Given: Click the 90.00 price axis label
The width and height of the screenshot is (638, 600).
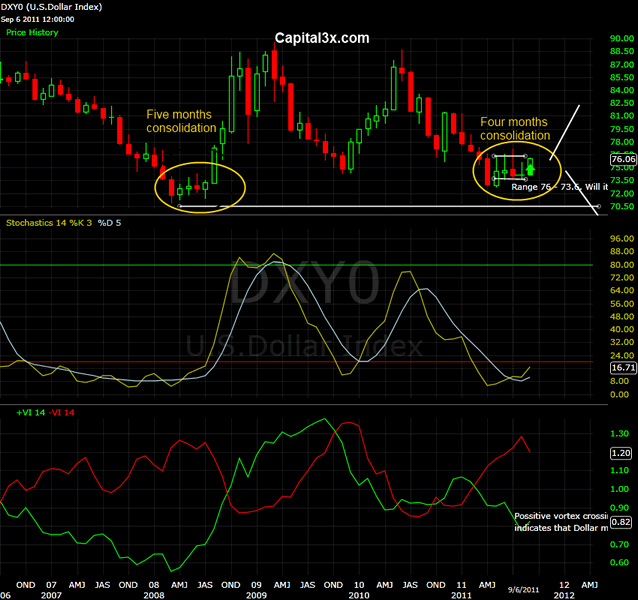Looking at the screenshot, I should point(622,38).
